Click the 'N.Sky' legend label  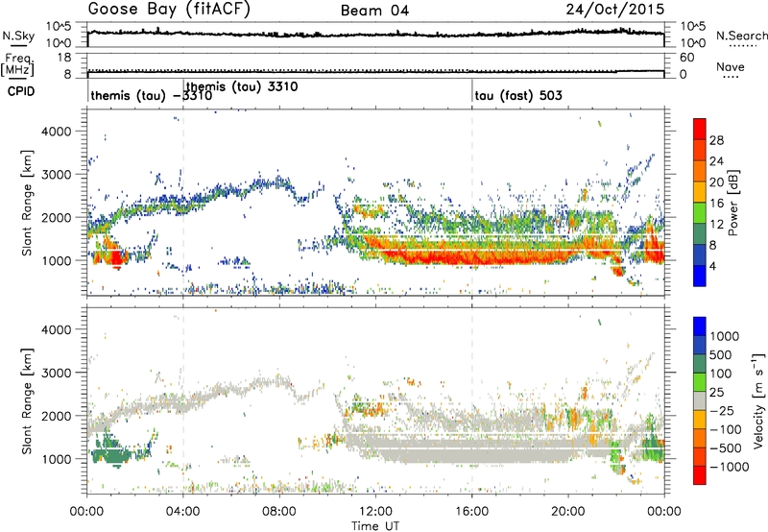pos(18,36)
